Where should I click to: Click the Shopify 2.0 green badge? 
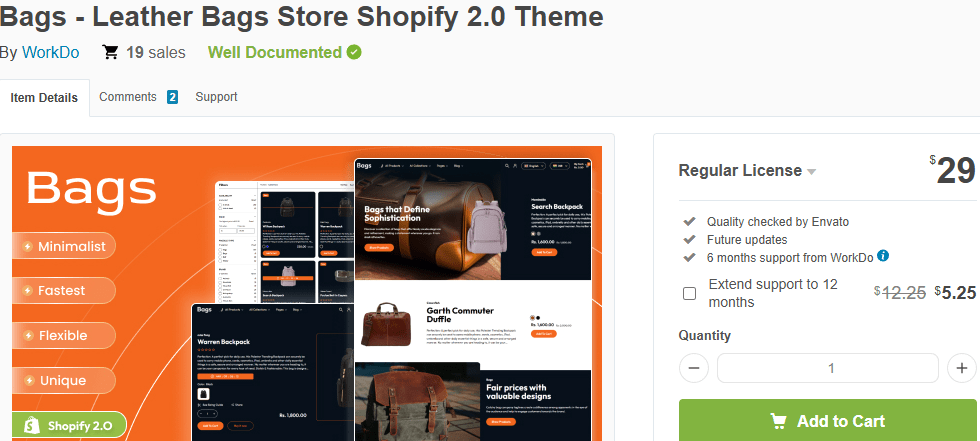coord(69,426)
